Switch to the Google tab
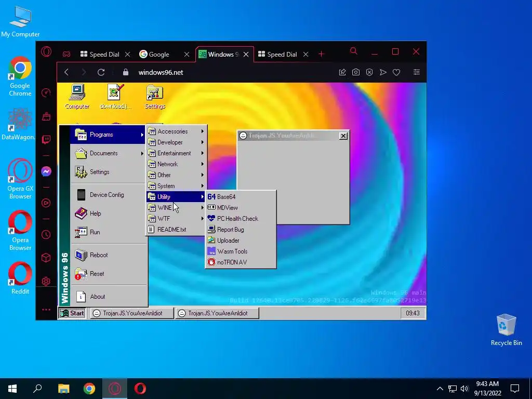This screenshot has width=532, height=399. (x=164, y=54)
